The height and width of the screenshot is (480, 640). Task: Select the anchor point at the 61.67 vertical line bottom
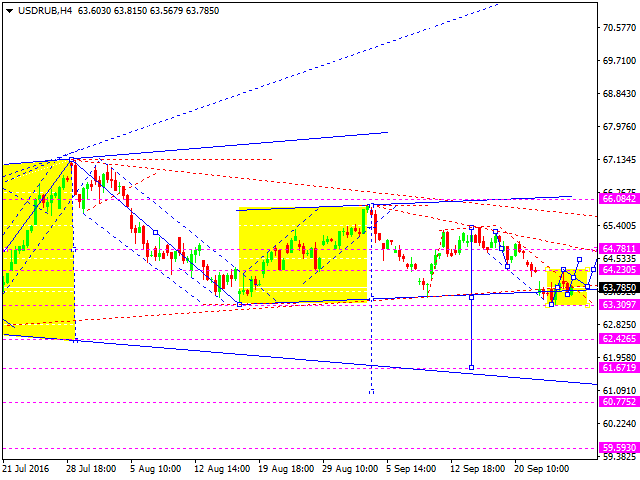click(471, 368)
